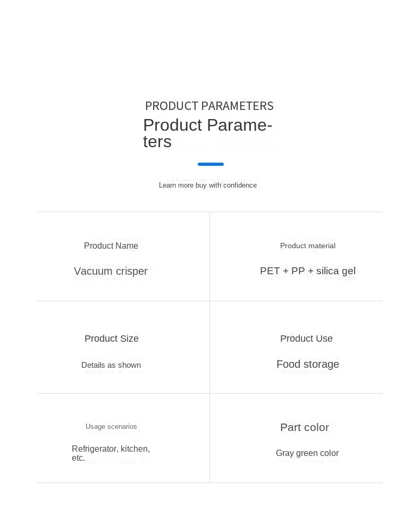This screenshot has width=420, height=507.
Task: Select the "Product Size" label
Action: [x=111, y=339]
